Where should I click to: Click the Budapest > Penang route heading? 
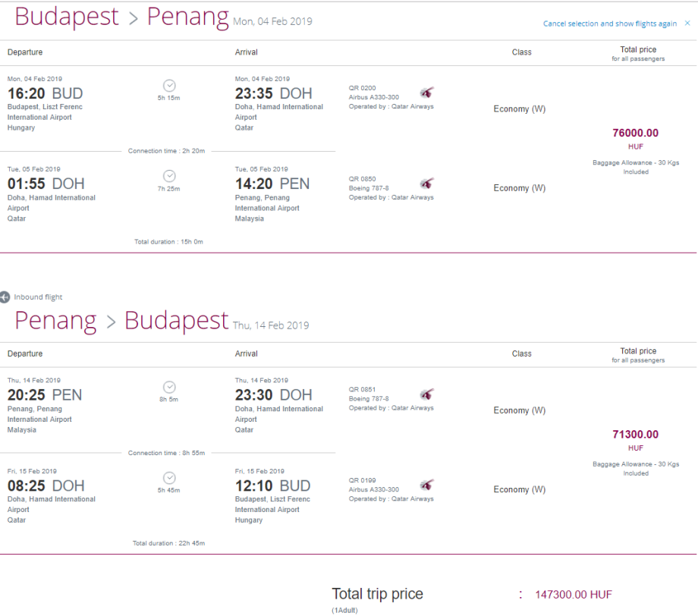point(121,17)
